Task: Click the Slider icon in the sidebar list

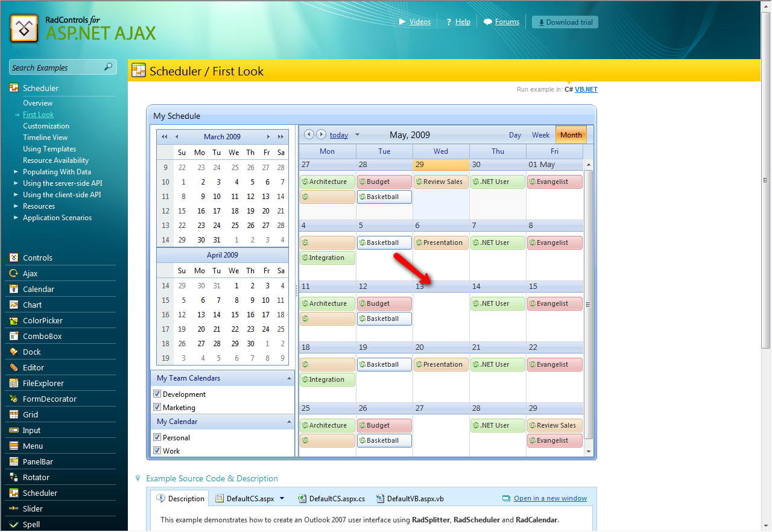Action: (14, 508)
